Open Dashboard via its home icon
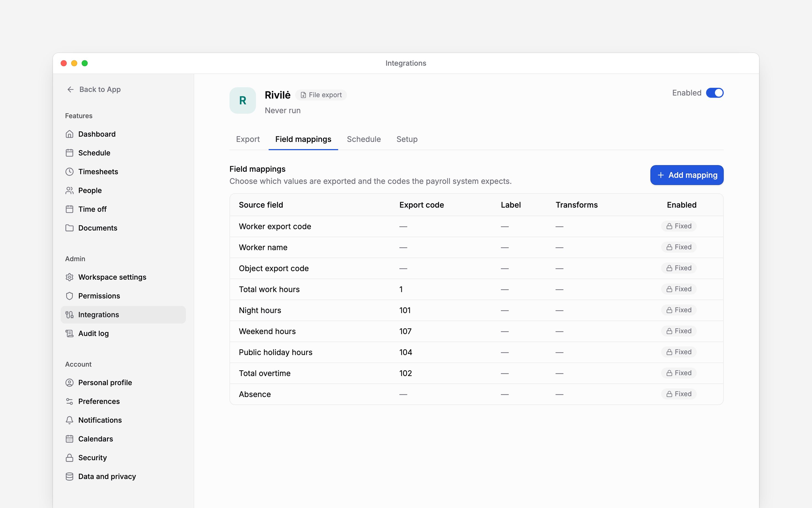The width and height of the screenshot is (812, 508). click(x=70, y=134)
